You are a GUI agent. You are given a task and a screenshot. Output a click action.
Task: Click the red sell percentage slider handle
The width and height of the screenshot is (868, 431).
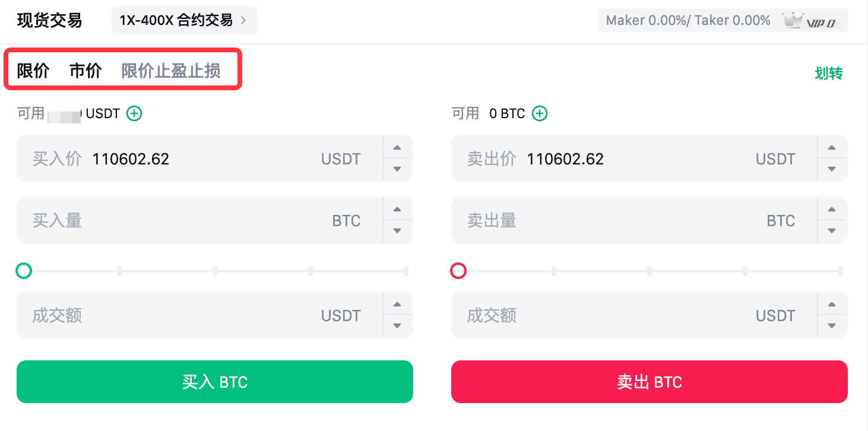pyautogui.click(x=458, y=271)
